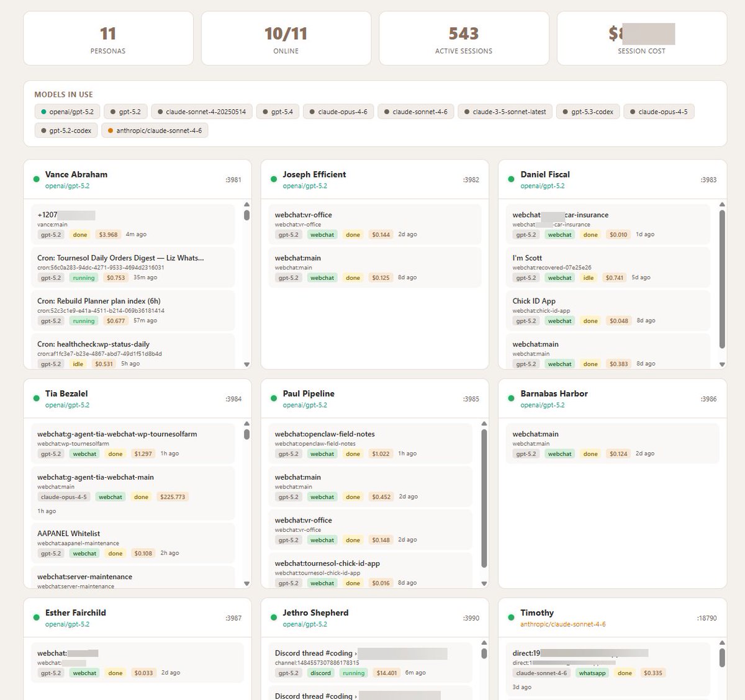Viewport: 745px width, 700px height.
Task: Open the Chick ID App session
Action: (x=608, y=310)
